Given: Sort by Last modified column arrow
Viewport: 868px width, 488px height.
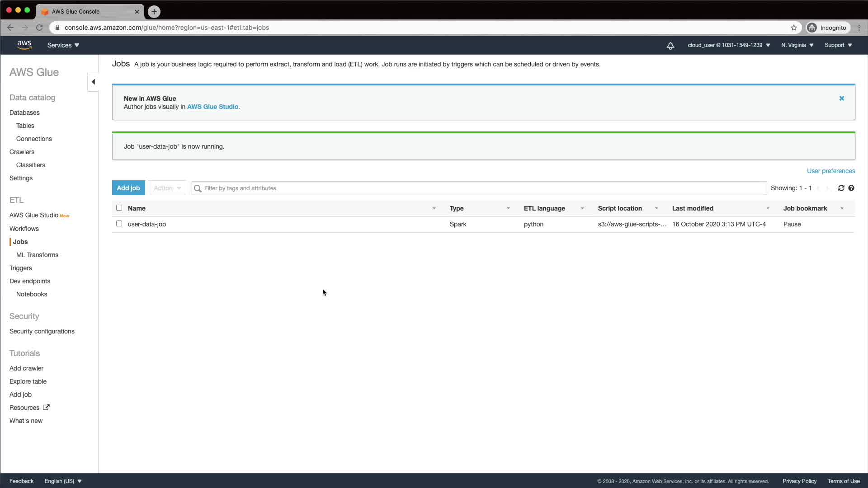Looking at the screenshot, I should point(768,208).
